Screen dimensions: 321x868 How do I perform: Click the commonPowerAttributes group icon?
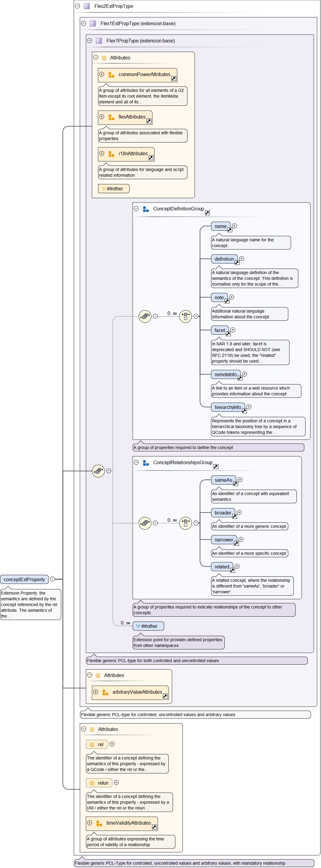click(111, 75)
